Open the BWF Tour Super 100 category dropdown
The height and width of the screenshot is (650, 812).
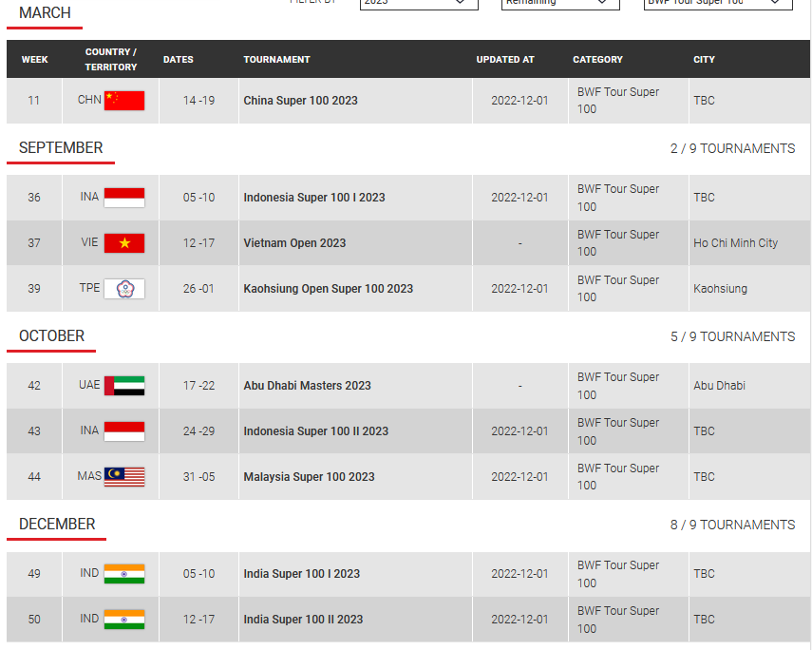pos(718,3)
